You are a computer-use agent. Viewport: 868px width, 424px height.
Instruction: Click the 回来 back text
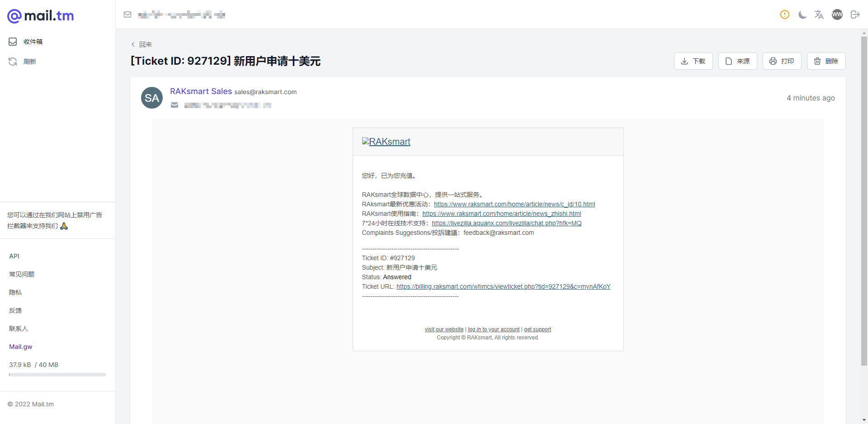pyautogui.click(x=146, y=44)
